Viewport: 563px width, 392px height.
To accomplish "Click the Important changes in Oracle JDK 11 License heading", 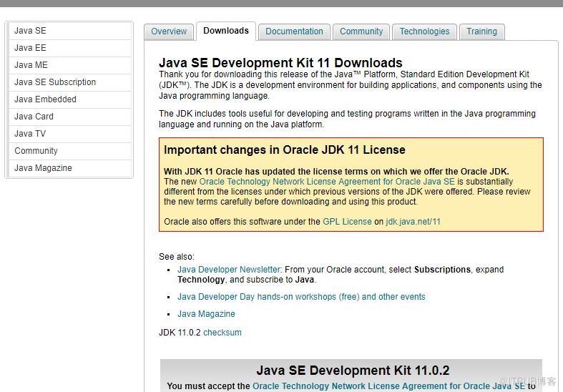I will [x=285, y=150].
